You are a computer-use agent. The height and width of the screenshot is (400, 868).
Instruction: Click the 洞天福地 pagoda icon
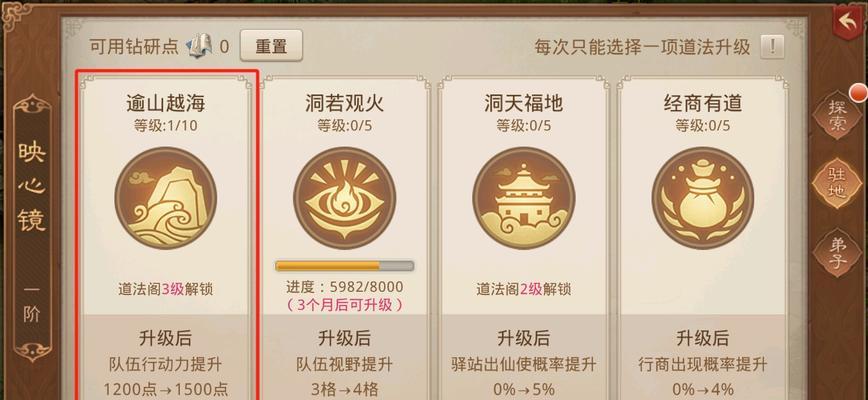pyautogui.click(x=524, y=198)
